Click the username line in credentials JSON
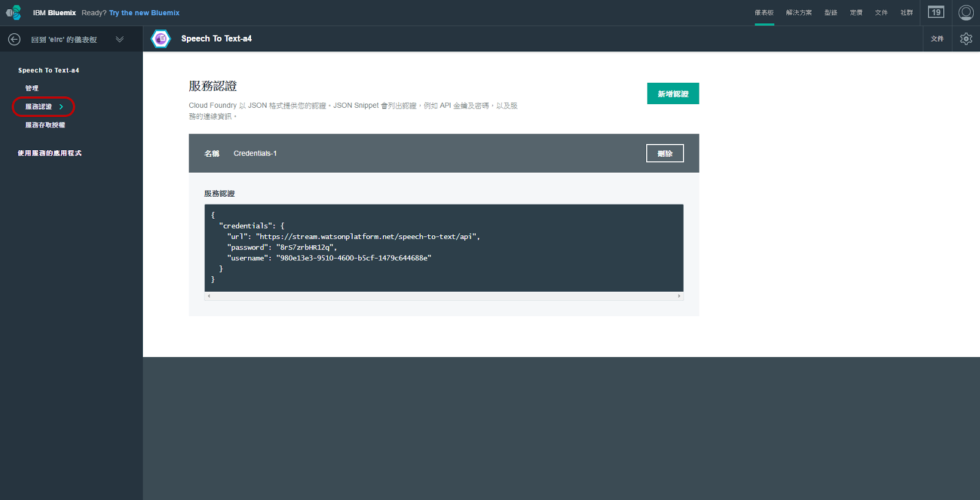The width and height of the screenshot is (980, 500). coord(329,258)
